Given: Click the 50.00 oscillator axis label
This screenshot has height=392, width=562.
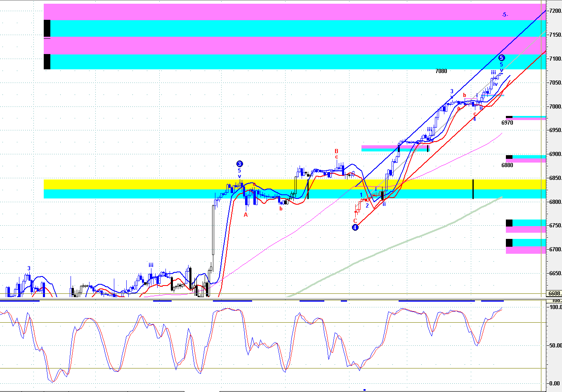Looking at the screenshot, I should click(554, 345).
